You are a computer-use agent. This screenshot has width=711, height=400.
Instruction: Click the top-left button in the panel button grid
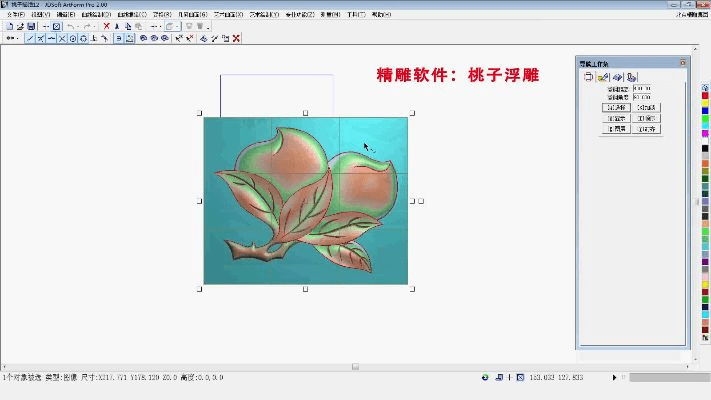click(x=616, y=107)
